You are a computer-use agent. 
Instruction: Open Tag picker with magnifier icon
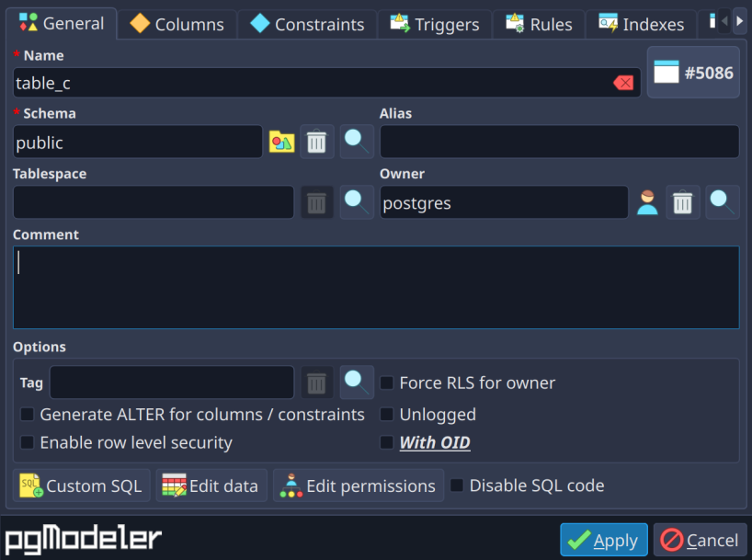(x=357, y=382)
